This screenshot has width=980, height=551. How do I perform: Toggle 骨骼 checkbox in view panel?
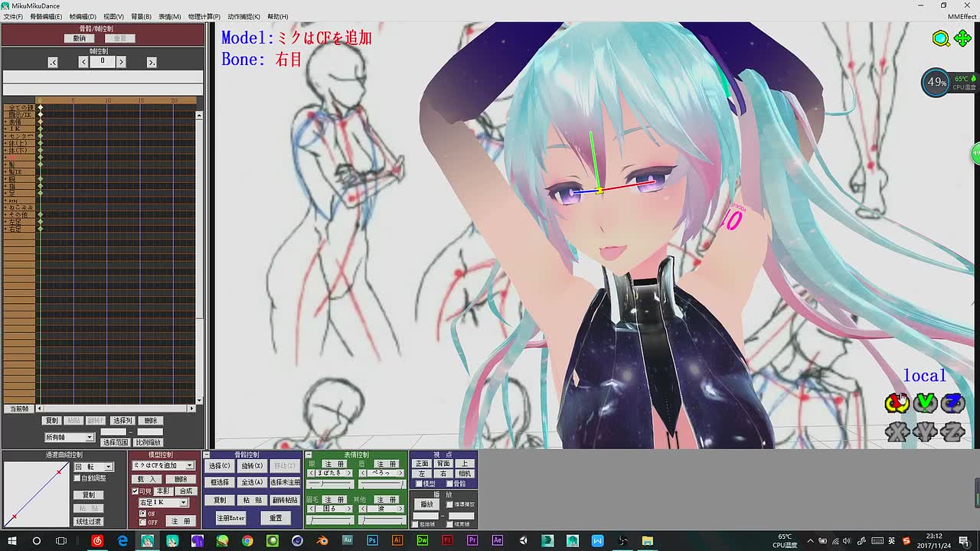[449, 484]
